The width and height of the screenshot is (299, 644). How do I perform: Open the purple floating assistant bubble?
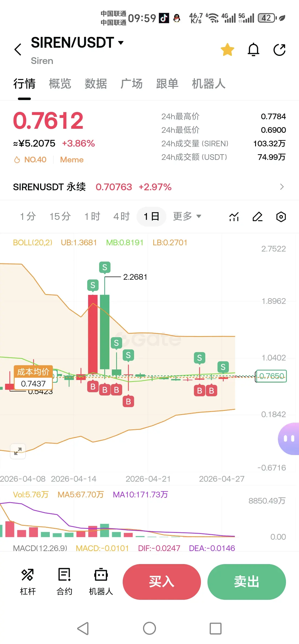click(x=289, y=439)
